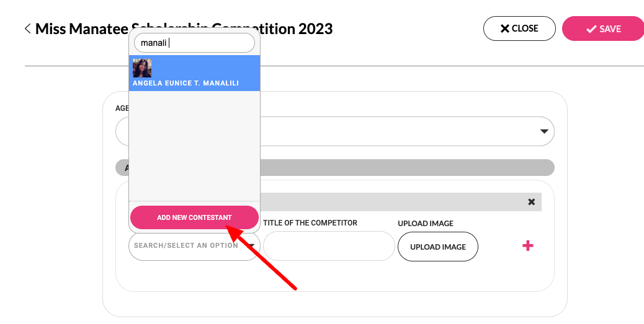Click the pink plus icon to add a row

click(x=528, y=246)
